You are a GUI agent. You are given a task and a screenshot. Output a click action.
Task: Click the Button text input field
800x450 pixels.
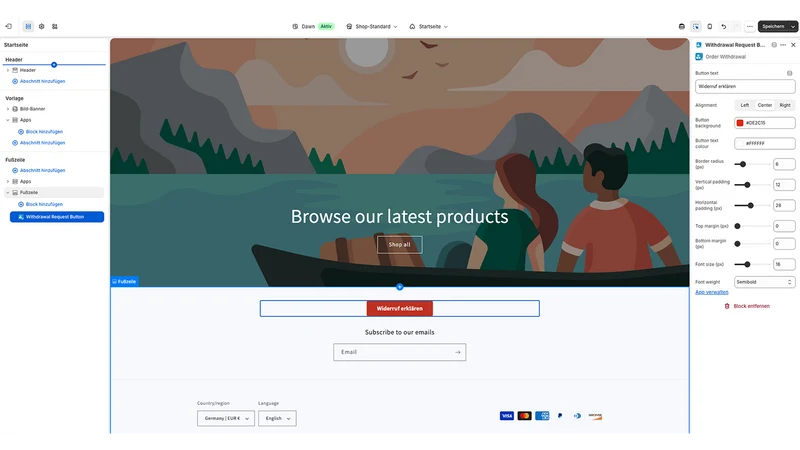[745, 86]
